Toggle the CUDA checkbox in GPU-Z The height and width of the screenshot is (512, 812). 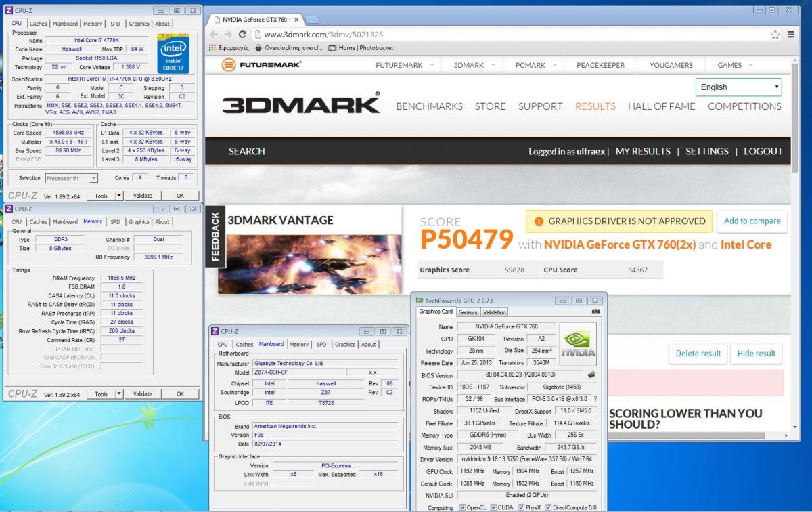point(493,508)
